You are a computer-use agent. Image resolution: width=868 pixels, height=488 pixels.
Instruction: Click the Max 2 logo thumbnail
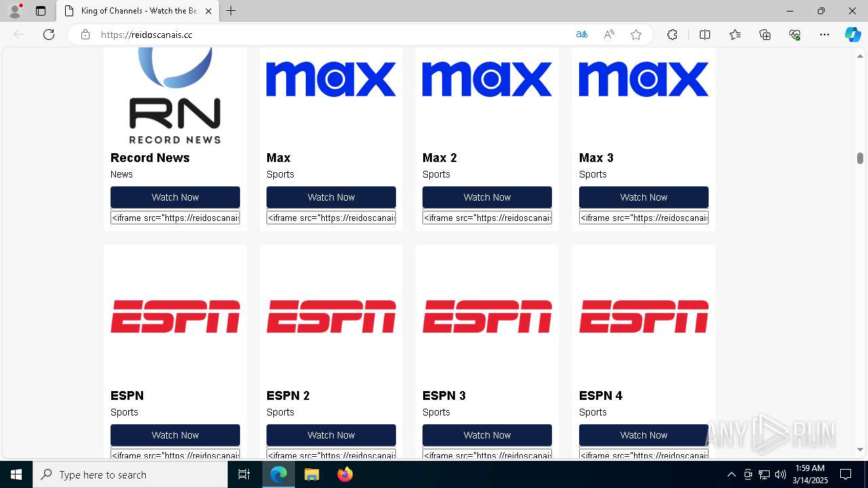click(x=487, y=79)
